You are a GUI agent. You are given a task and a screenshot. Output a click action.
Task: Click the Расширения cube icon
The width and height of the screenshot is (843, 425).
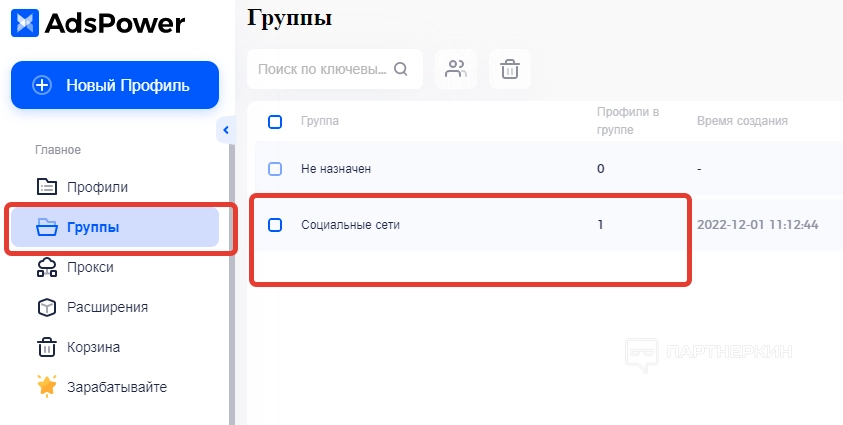click(x=47, y=307)
